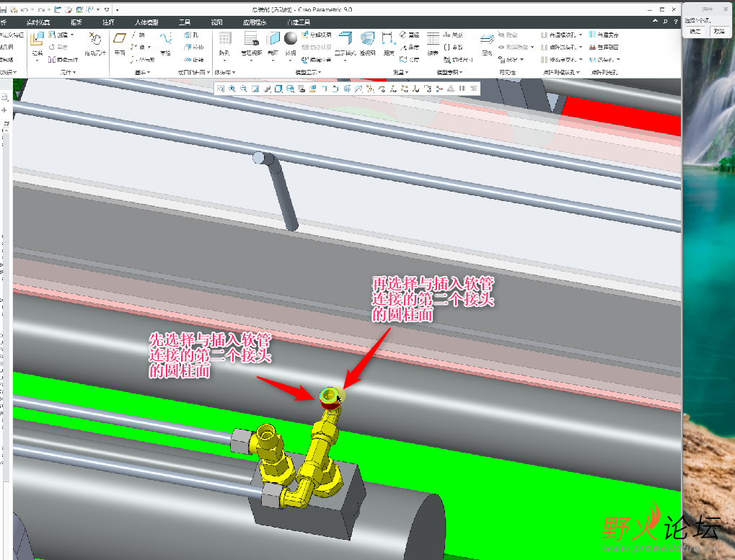Switch to the Tools ribbon tab
The width and height of the screenshot is (735, 560).
184,22
